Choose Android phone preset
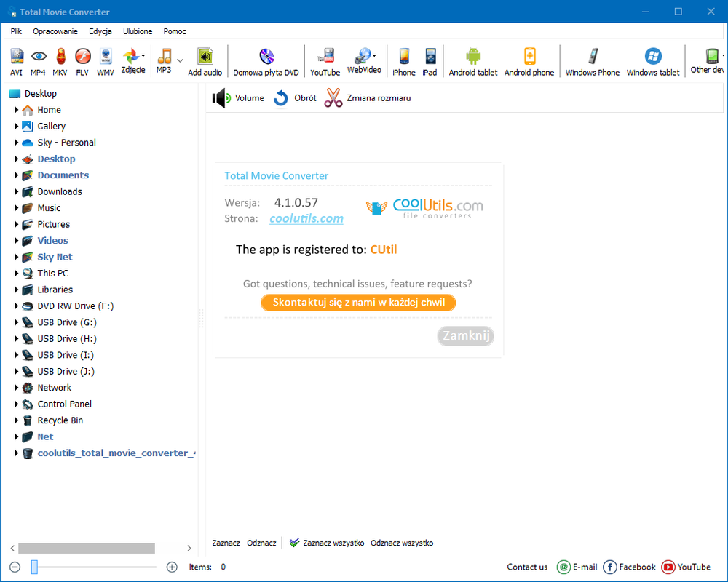Image resolution: width=728 pixels, height=582 pixels. 529,62
